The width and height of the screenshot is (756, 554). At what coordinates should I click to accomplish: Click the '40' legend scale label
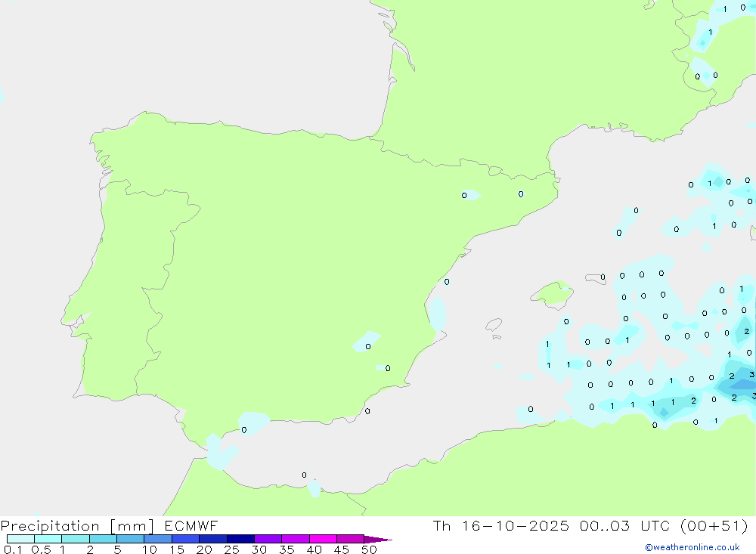pyautogui.click(x=314, y=549)
